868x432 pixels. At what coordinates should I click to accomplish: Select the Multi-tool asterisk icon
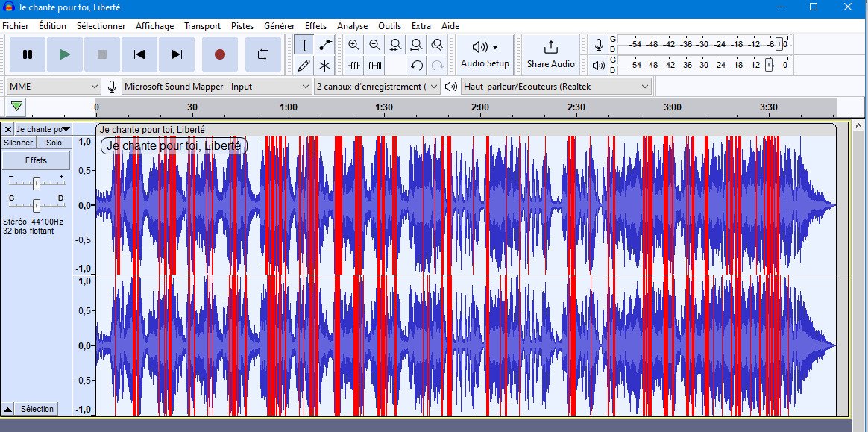click(x=324, y=66)
